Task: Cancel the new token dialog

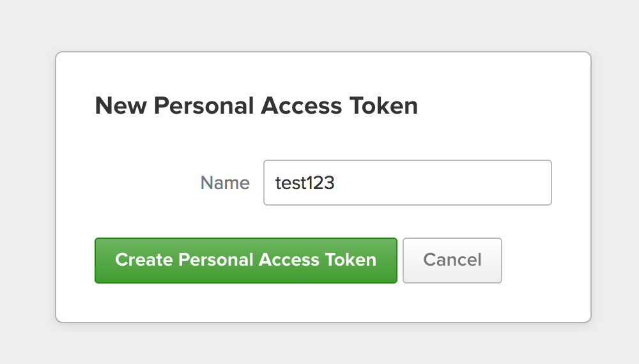Action: (x=452, y=260)
